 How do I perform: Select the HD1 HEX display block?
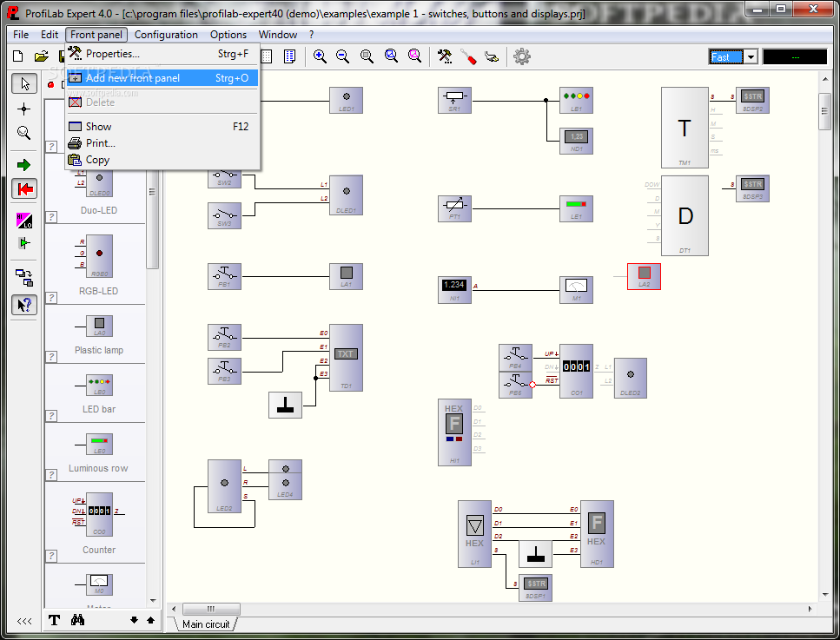(597, 534)
